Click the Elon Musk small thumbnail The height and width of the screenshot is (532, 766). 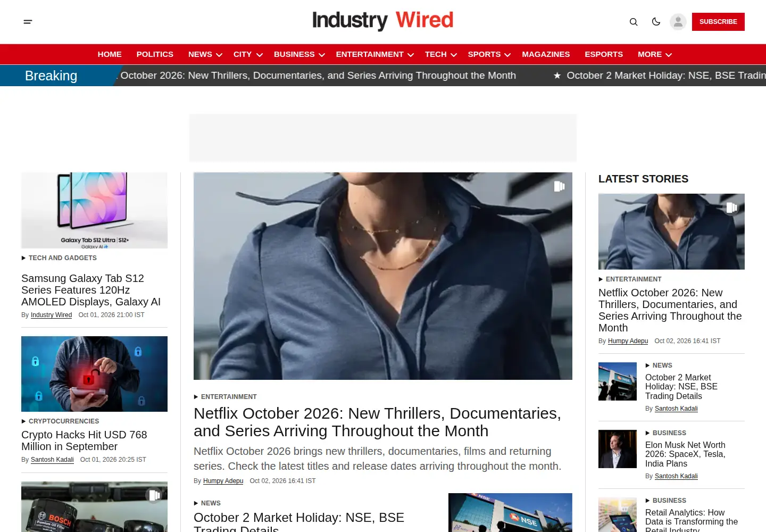618,449
